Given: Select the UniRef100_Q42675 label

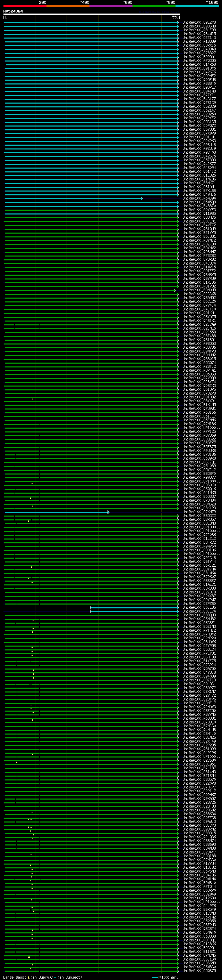Looking at the screenshot, I should click(x=199, y=156).
